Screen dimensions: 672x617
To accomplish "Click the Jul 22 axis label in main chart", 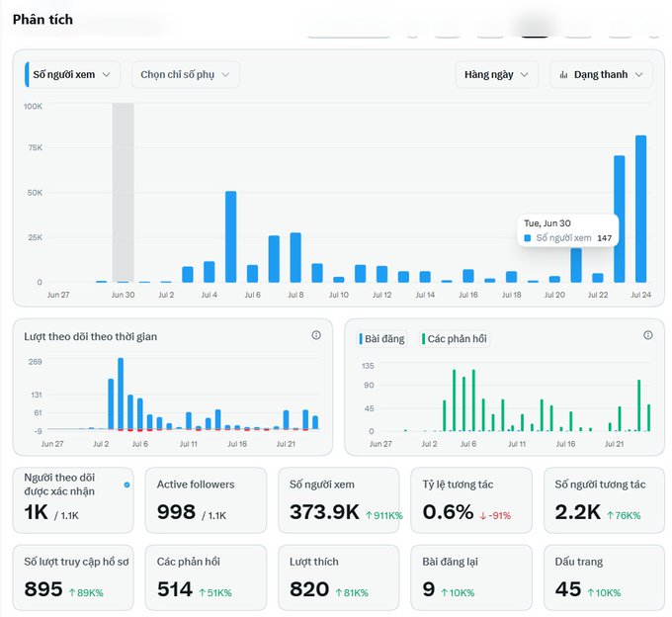I will pyautogui.click(x=598, y=295).
